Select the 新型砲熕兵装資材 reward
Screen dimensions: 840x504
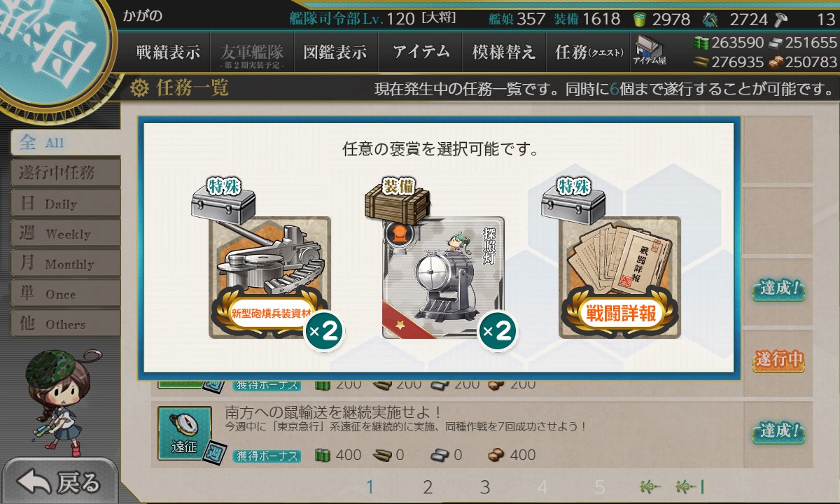click(269, 278)
